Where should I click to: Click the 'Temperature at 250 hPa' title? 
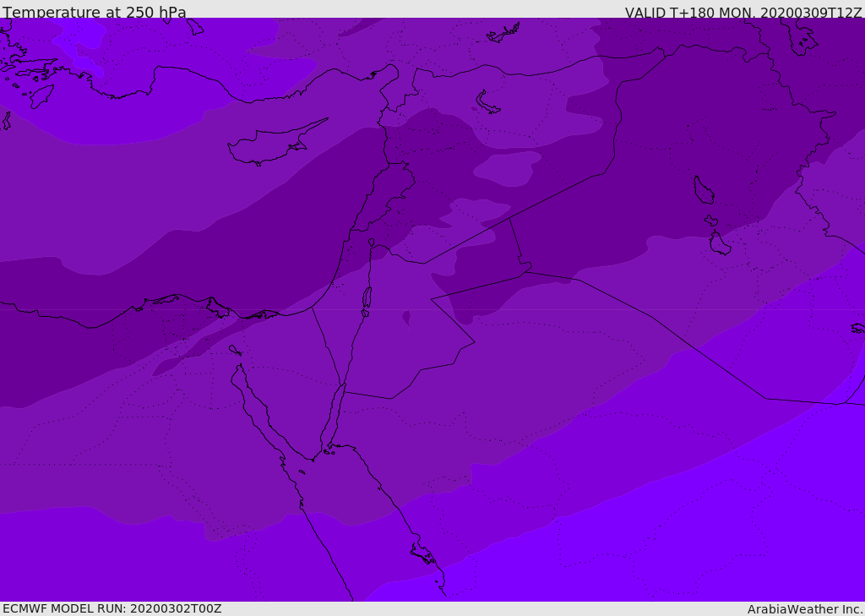[x=95, y=12]
